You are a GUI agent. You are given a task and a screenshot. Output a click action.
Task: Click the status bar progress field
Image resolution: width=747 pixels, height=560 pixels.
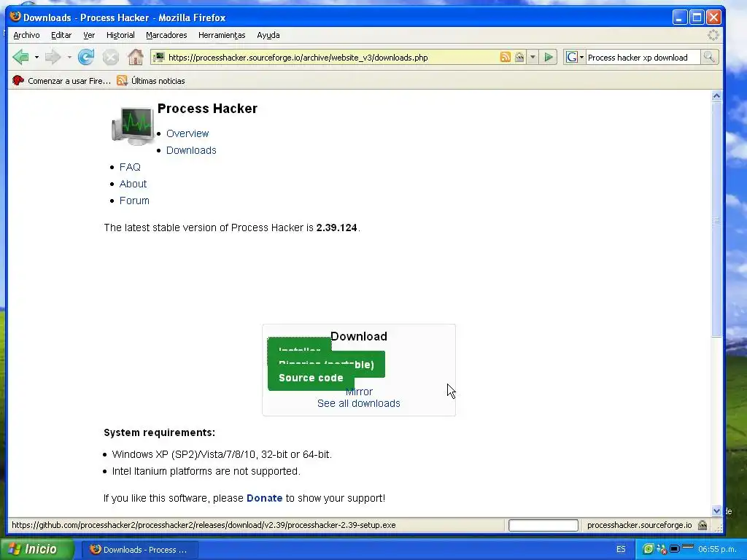click(x=543, y=525)
